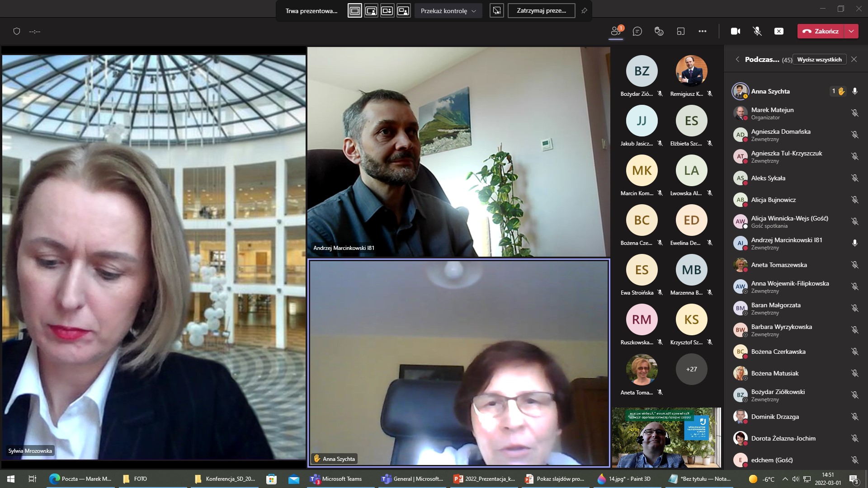868x488 pixels.
Task: Click Wycisz wszystkich button
Action: pyautogui.click(x=819, y=60)
